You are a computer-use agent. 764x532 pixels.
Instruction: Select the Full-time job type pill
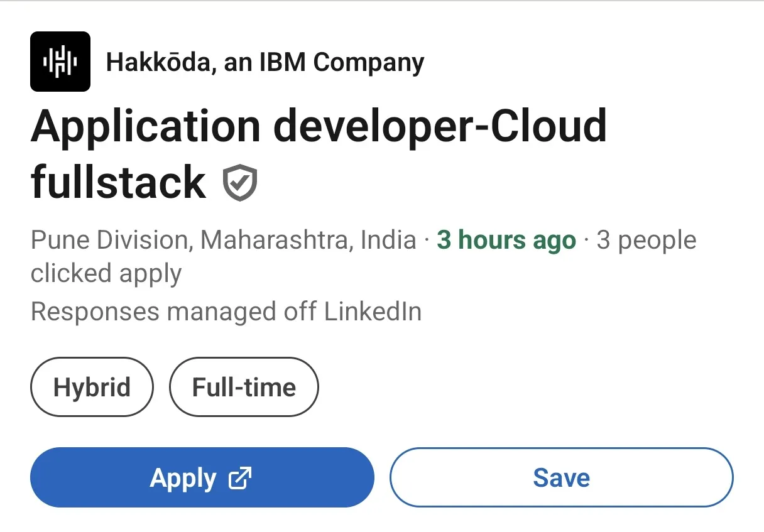pyautogui.click(x=244, y=387)
